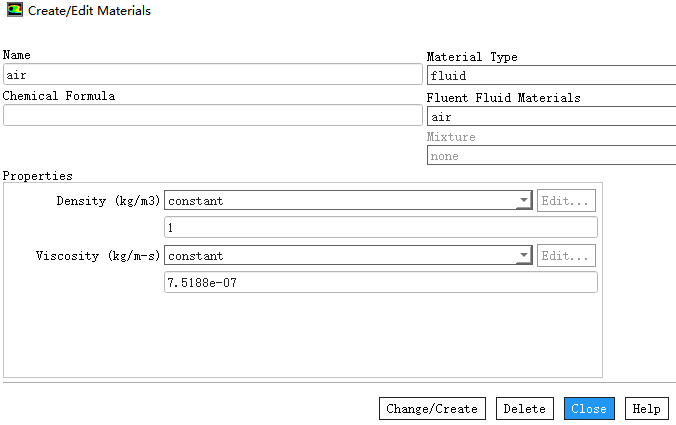Viewport: 676px width, 425px height.
Task: Click the Fluent app icon in title bar
Action: point(13,10)
